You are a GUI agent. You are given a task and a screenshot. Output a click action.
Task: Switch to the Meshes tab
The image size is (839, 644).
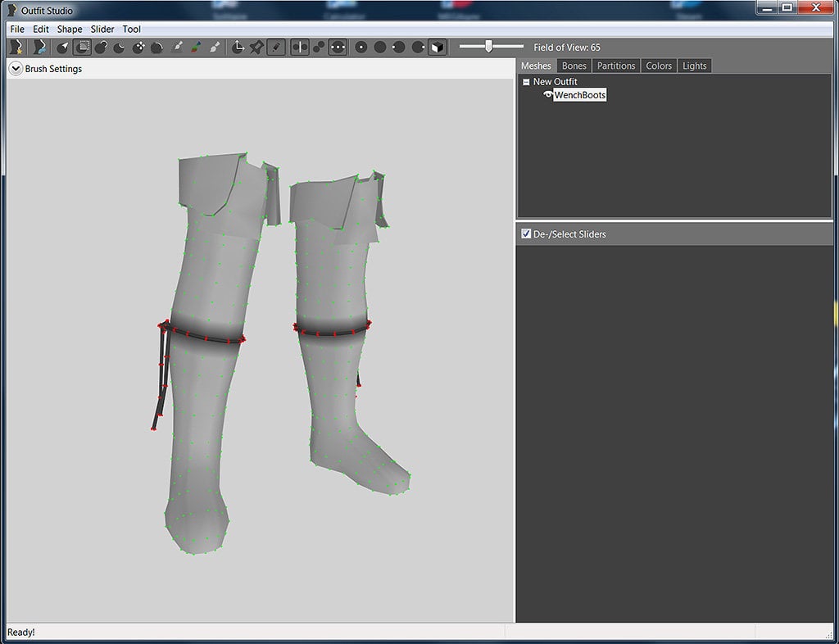536,66
